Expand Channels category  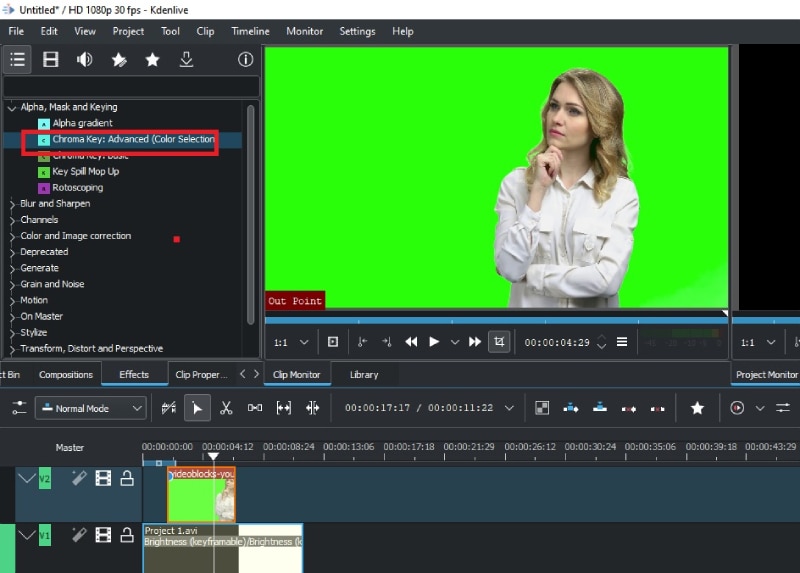coord(12,220)
